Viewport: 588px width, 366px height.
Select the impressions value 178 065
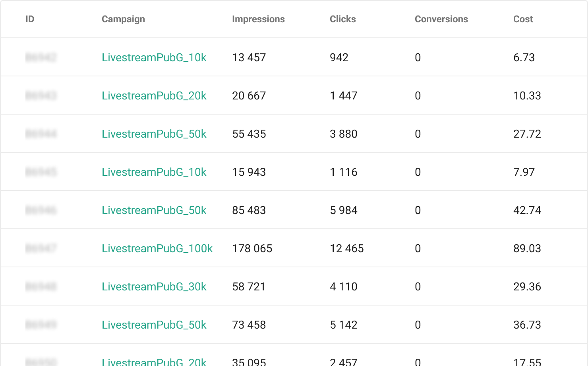(252, 248)
